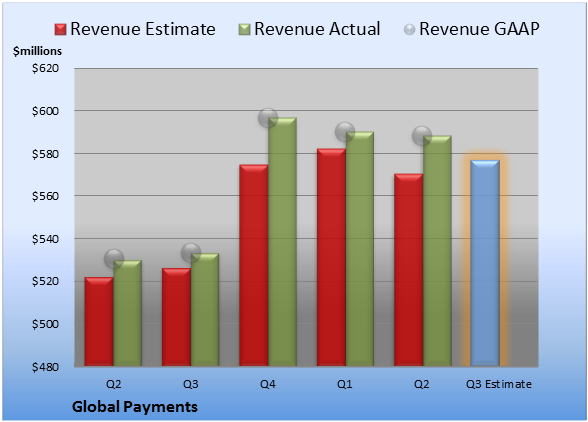
Task: Click the GAAP sphere marker above Q3
Action: (191, 253)
